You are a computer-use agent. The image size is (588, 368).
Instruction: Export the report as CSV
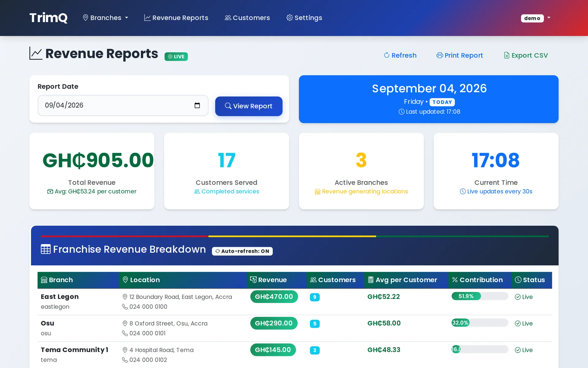[526, 55]
